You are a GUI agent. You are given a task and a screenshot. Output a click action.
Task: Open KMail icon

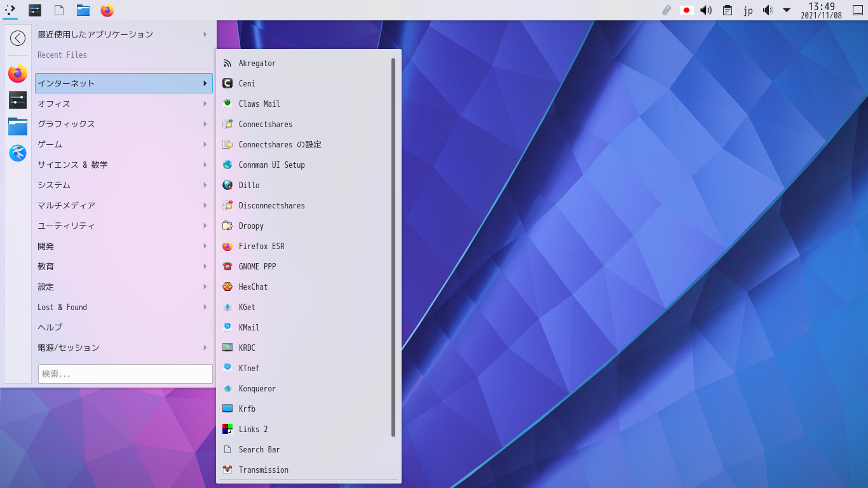coord(227,327)
